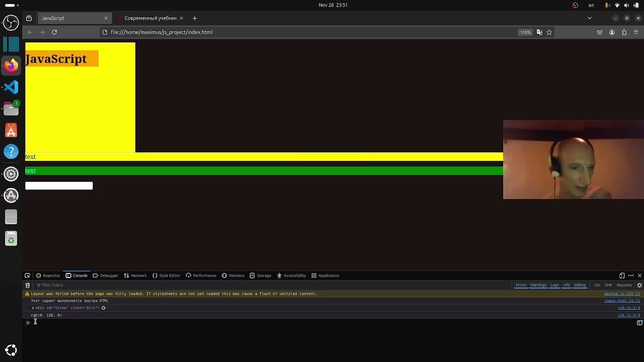The image size is (644, 362).
Task: Open DevTools three-dot options menu
Action: pos(631,276)
